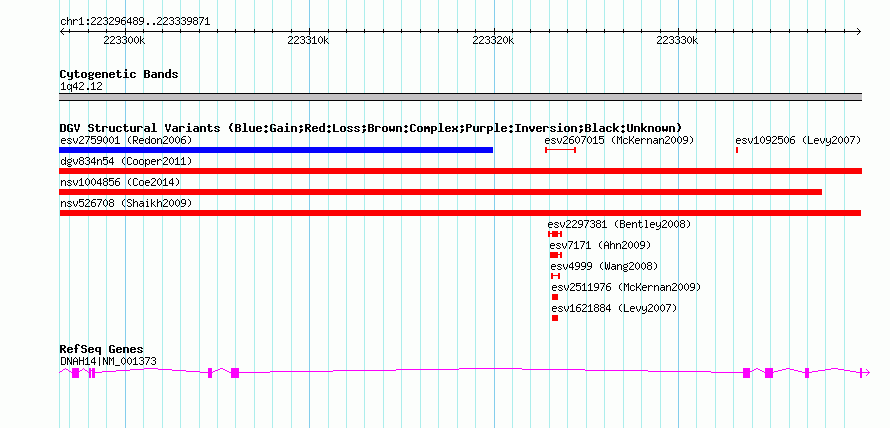The height and width of the screenshot is (428, 890).
Task: Select the esv2607015 (McKernan2009) label
Action: [x=619, y=140]
